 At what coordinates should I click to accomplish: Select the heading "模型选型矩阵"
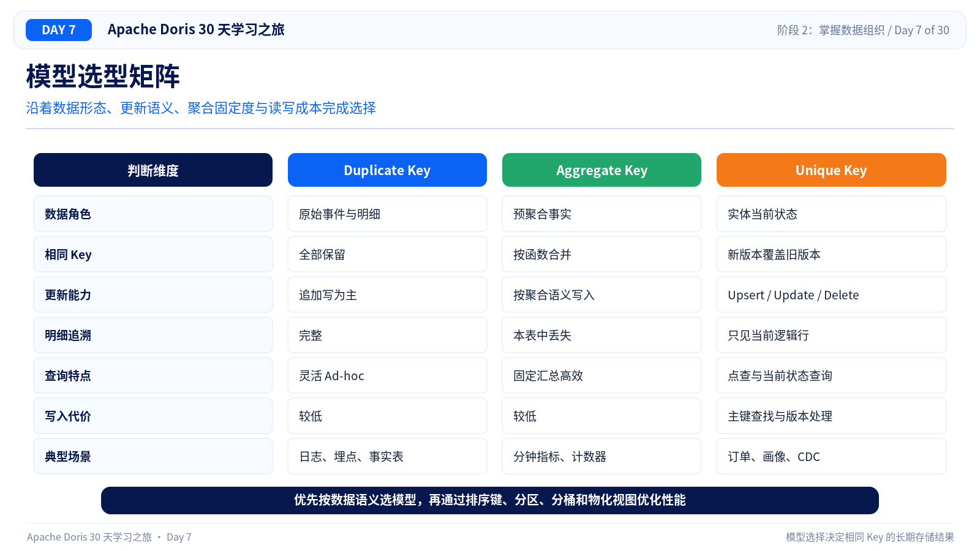click(x=103, y=77)
